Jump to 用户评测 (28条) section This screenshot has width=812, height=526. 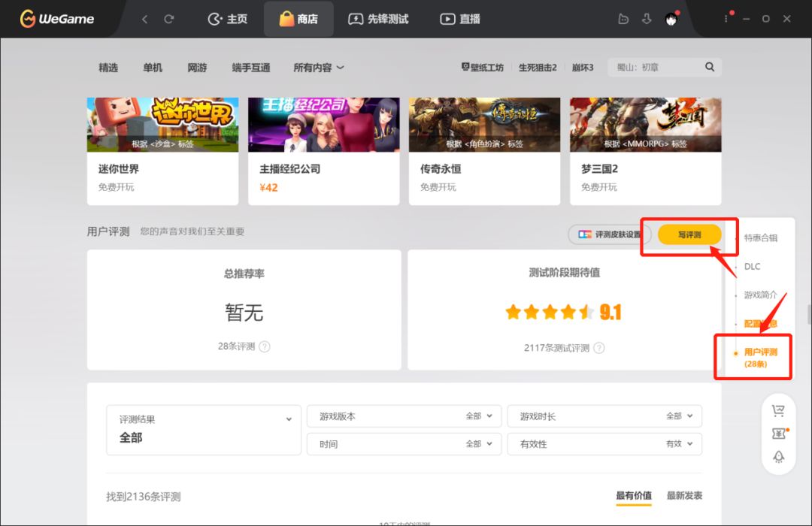pyautogui.click(x=760, y=358)
